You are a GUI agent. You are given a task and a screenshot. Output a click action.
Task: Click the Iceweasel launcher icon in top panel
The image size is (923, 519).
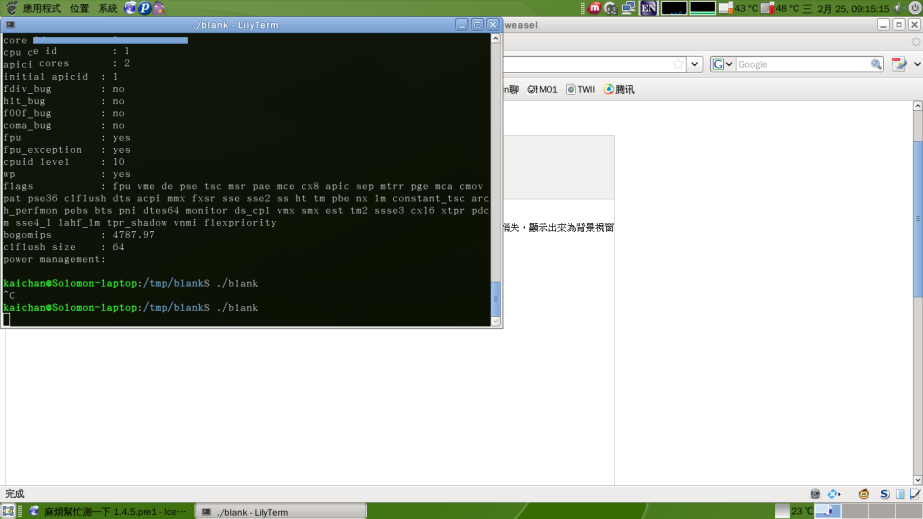[130, 8]
